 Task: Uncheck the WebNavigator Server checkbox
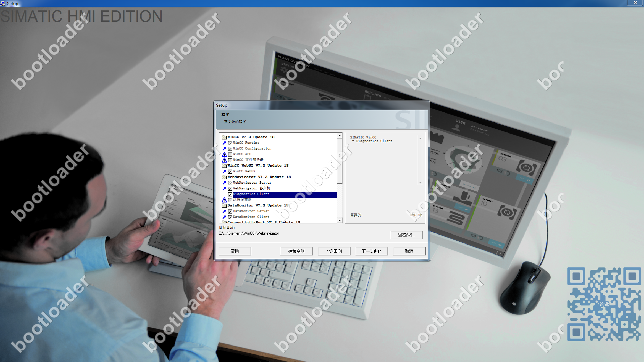point(230,183)
